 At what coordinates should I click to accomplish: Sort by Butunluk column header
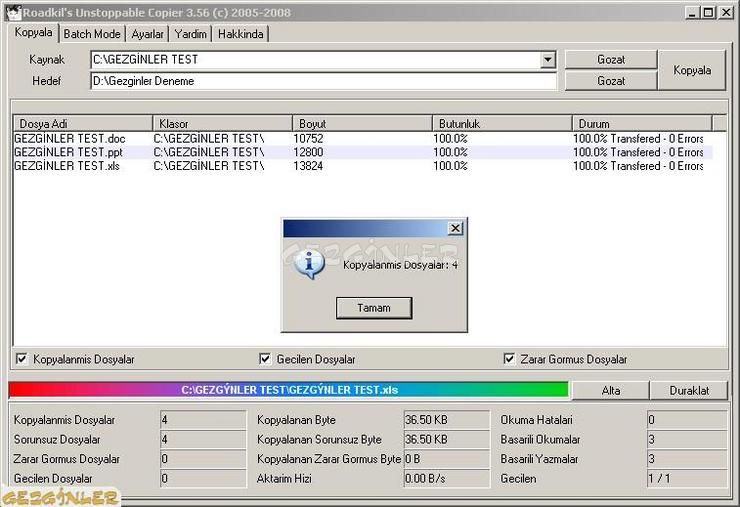click(502, 124)
